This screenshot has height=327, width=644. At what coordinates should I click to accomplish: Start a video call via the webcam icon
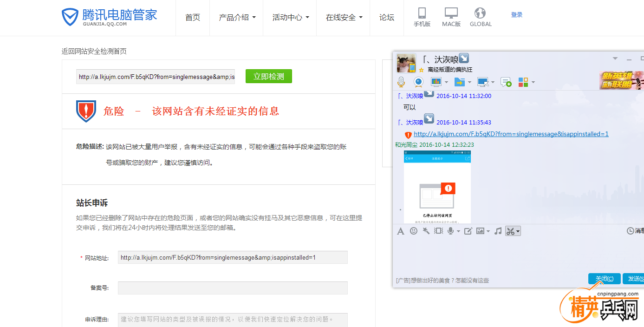418,82
